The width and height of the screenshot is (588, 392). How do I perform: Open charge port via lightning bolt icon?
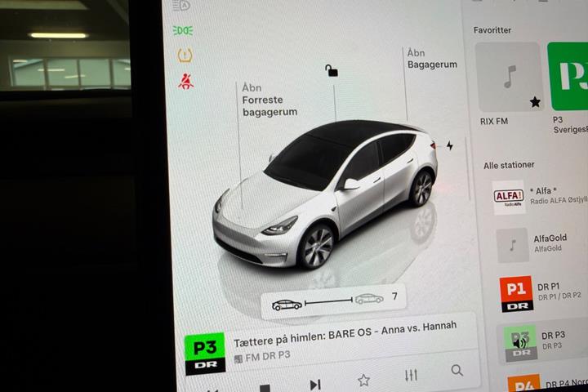[x=450, y=145]
